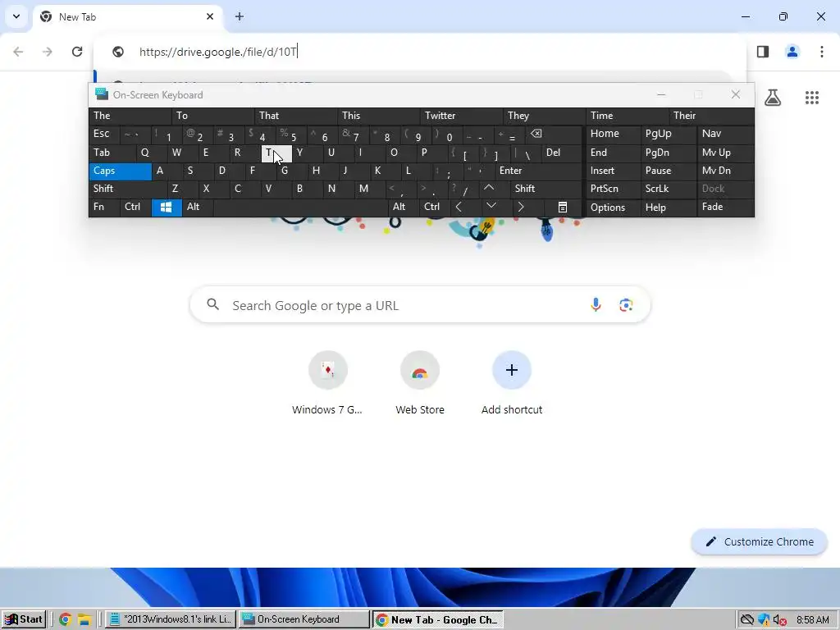The height and width of the screenshot is (630, 840).
Task: Click the muted volume tray icon
Action: [x=779, y=620]
